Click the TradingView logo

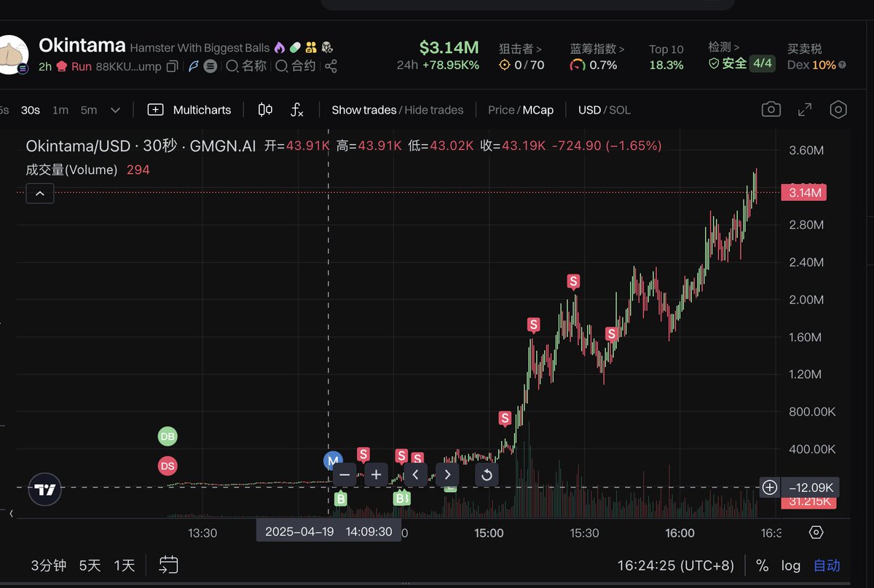(x=45, y=490)
